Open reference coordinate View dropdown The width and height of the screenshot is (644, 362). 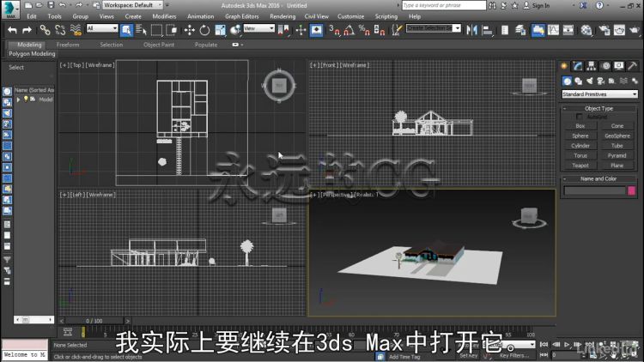(258, 28)
